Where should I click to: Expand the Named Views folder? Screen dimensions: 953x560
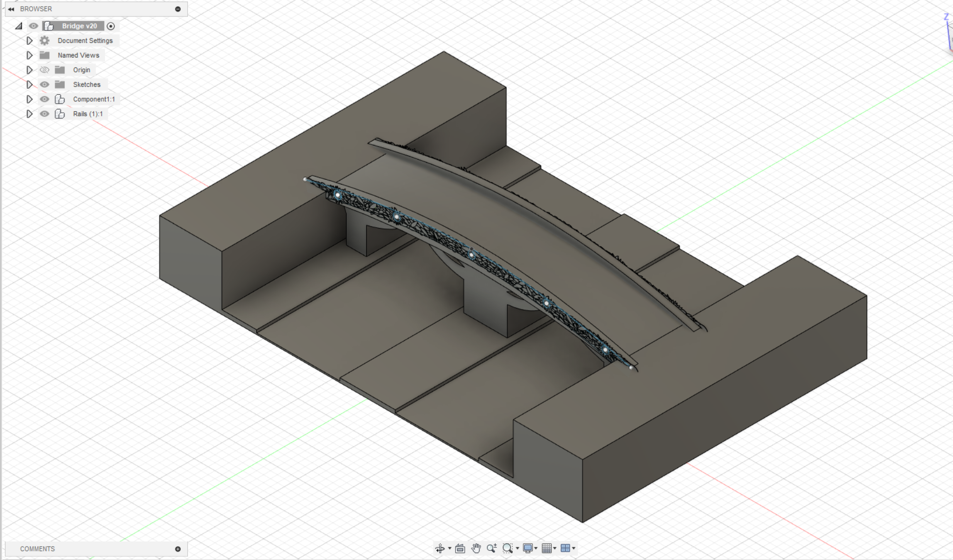tap(29, 55)
